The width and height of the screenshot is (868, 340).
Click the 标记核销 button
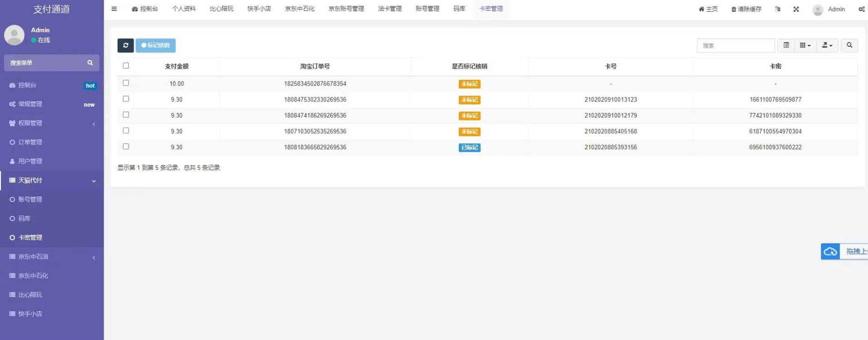tap(156, 45)
